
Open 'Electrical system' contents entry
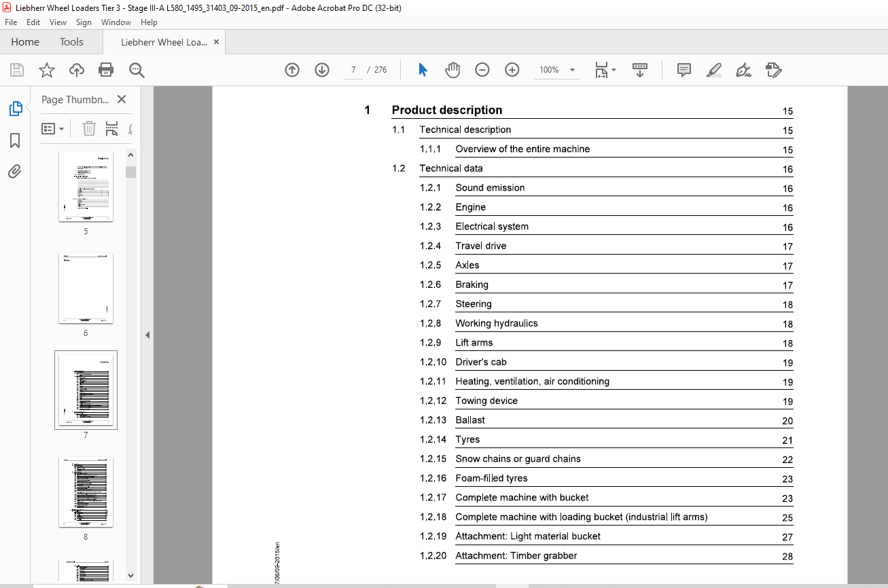tap(492, 226)
